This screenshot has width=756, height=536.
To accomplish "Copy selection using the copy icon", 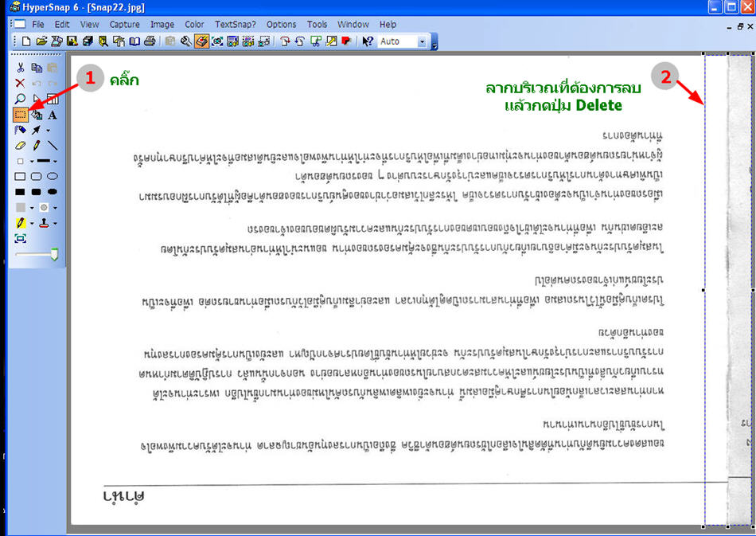I will tap(36, 68).
